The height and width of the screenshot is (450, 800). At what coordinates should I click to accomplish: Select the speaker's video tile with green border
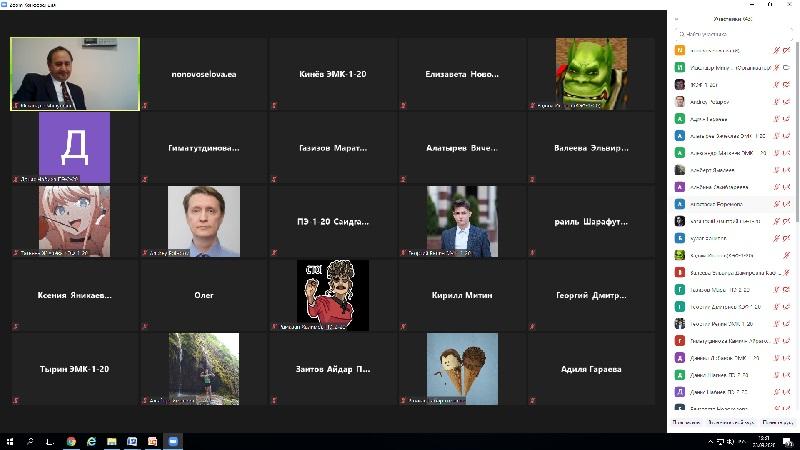tap(75, 74)
